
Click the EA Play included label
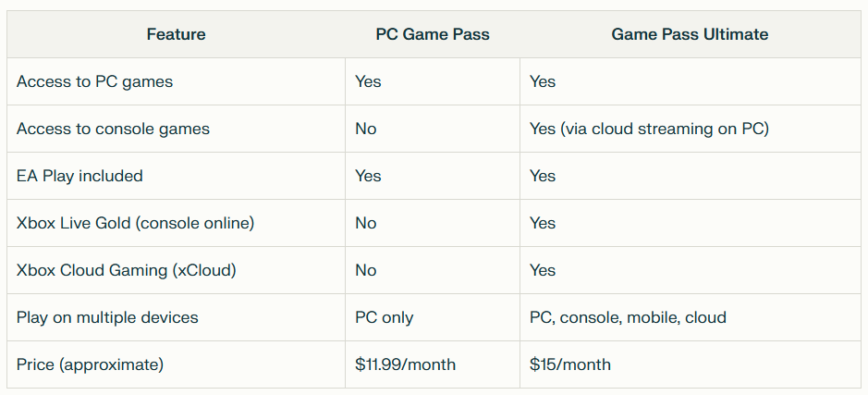coord(79,176)
